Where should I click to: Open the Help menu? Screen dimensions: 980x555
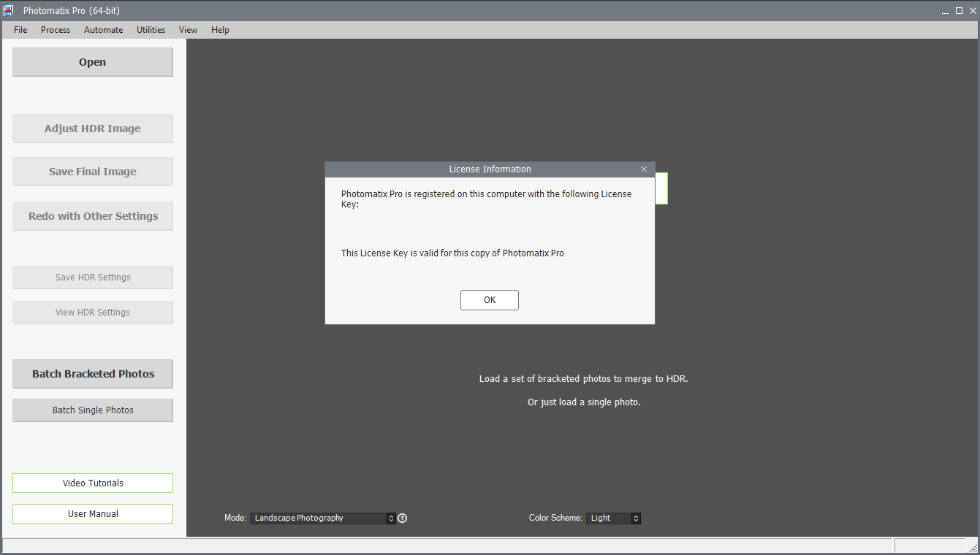pos(220,30)
